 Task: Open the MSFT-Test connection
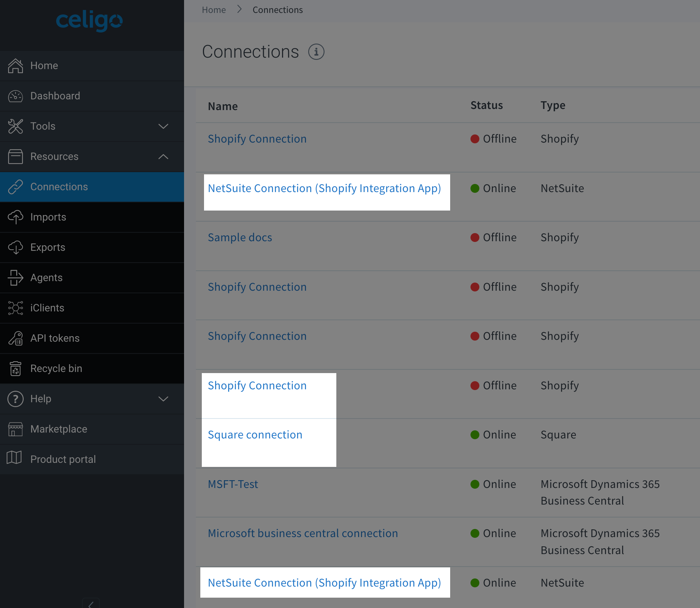[233, 484]
